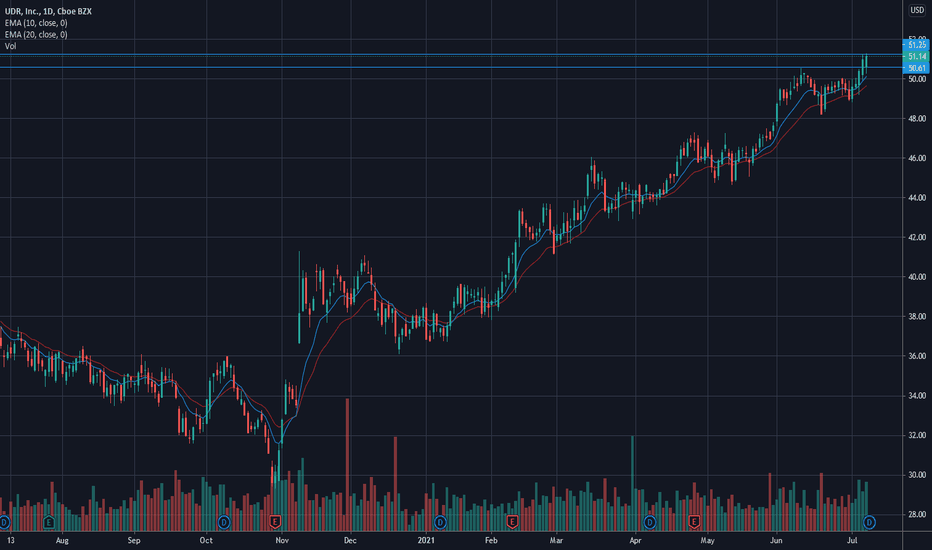Click the 2021 label on time axis
This screenshot has width=932, height=550.
point(426,540)
